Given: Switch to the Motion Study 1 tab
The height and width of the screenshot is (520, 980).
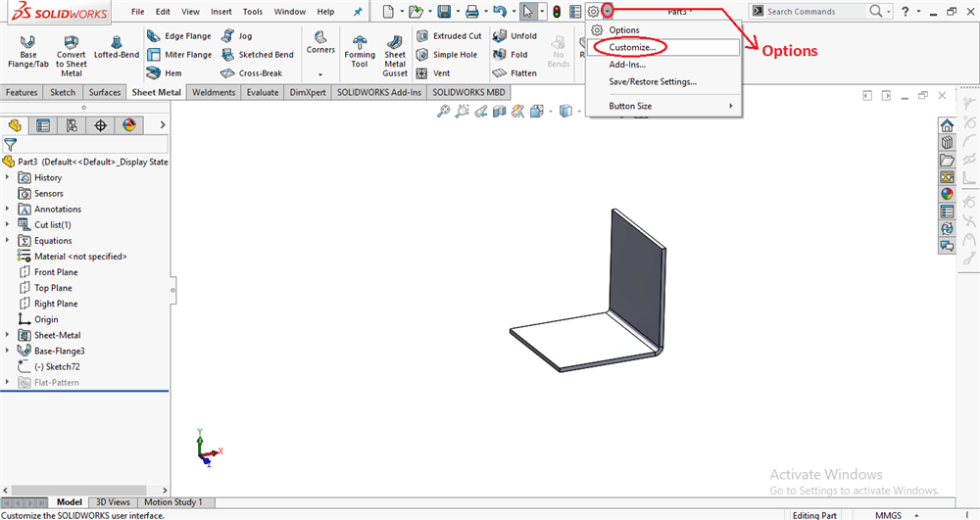Looking at the screenshot, I should click(x=172, y=502).
